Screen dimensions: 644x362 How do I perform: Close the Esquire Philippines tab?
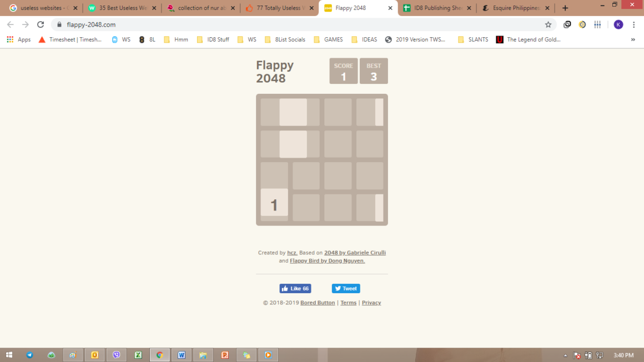547,8
